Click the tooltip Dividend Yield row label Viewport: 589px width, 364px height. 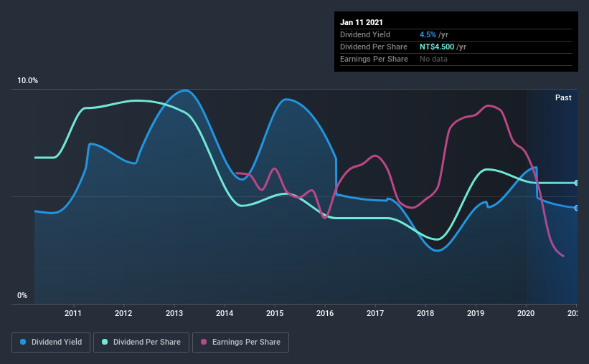pos(365,34)
